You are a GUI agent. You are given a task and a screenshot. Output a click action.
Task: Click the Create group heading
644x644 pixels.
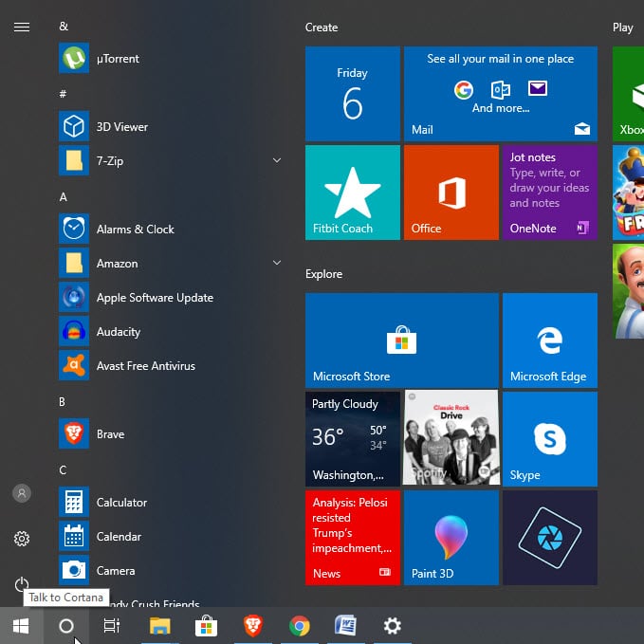click(x=322, y=28)
